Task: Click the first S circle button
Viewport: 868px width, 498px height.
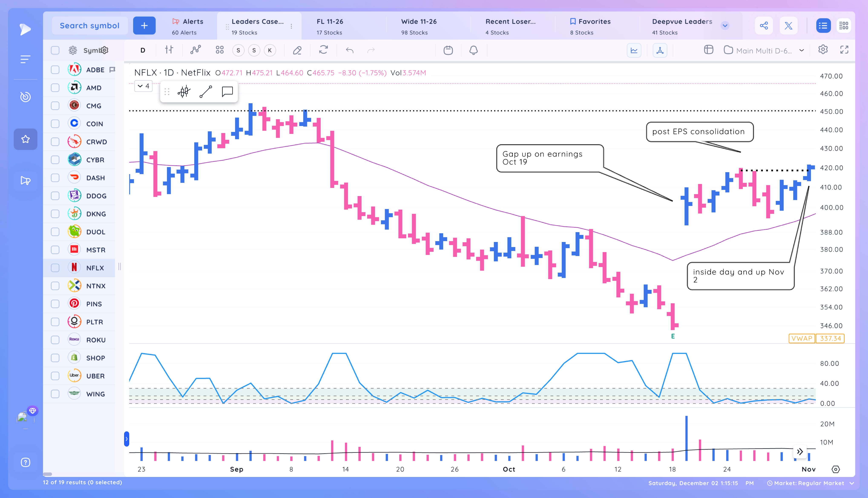Action: pyautogui.click(x=238, y=50)
